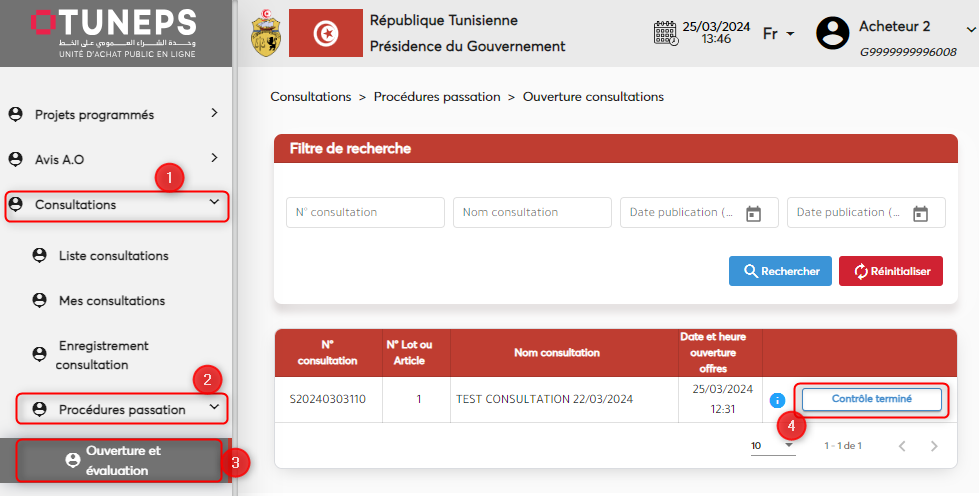Select Mes consultations menu item
Image resolution: width=979 pixels, height=496 pixels.
[x=111, y=301]
